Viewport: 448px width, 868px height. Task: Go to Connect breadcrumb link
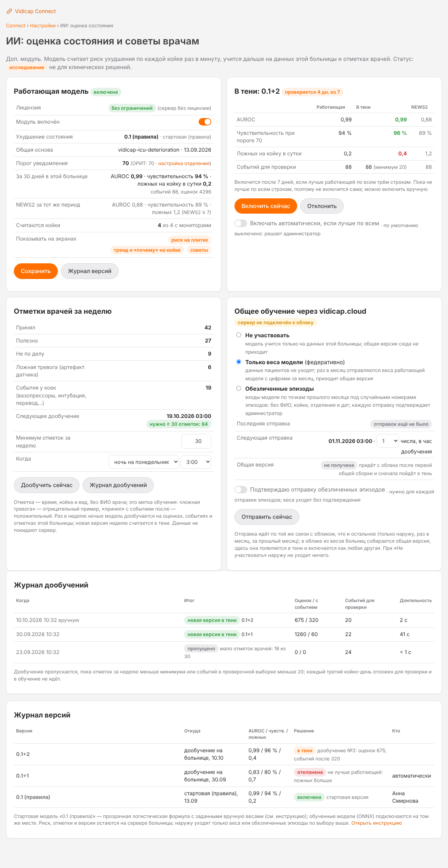[16, 26]
